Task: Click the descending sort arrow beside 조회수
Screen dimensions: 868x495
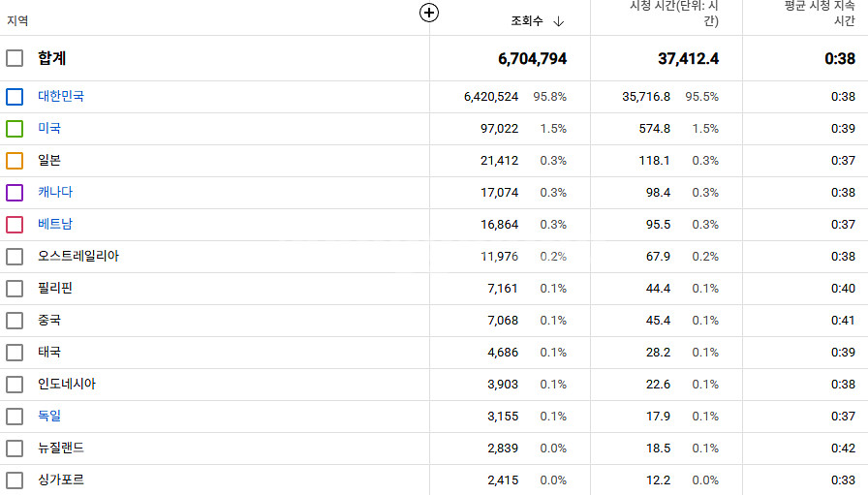Action: point(559,21)
